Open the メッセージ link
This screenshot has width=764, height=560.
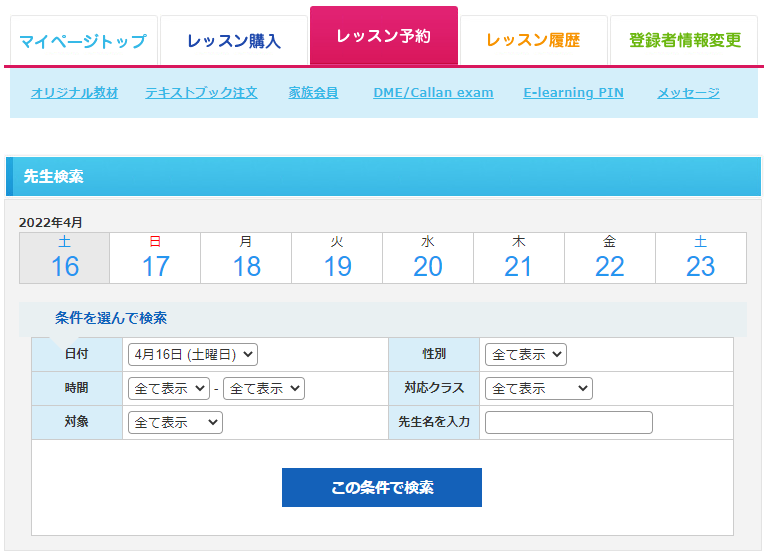[688, 93]
